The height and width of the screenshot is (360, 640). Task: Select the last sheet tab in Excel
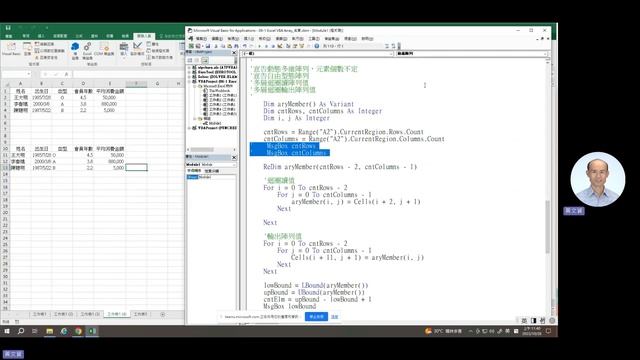point(140,314)
